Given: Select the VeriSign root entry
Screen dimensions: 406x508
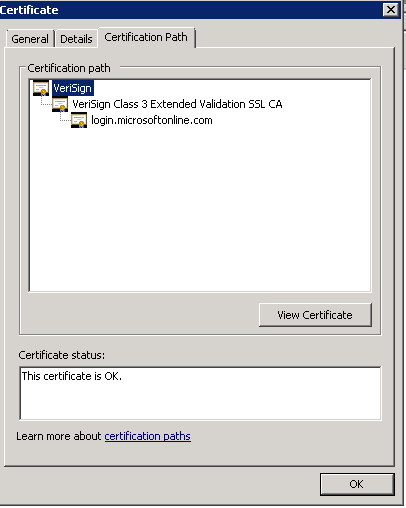Looking at the screenshot, I should pyautogui.click(x=73, y=88).
